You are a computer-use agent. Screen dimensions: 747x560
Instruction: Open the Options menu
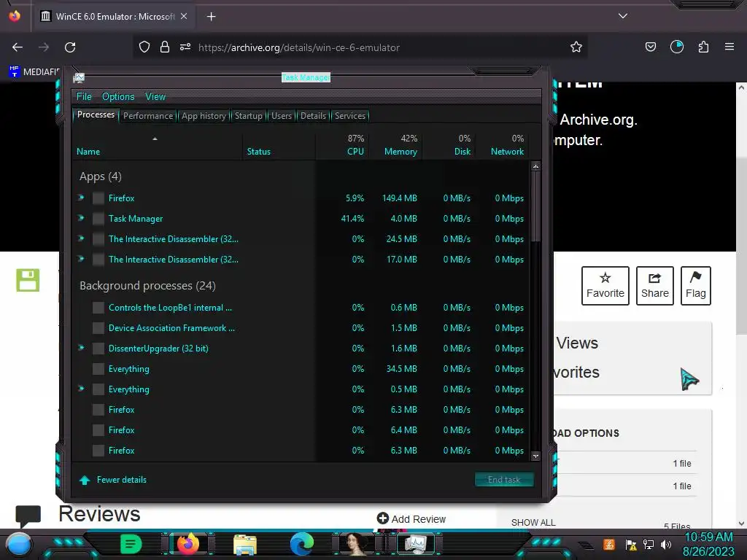(118, 97)
